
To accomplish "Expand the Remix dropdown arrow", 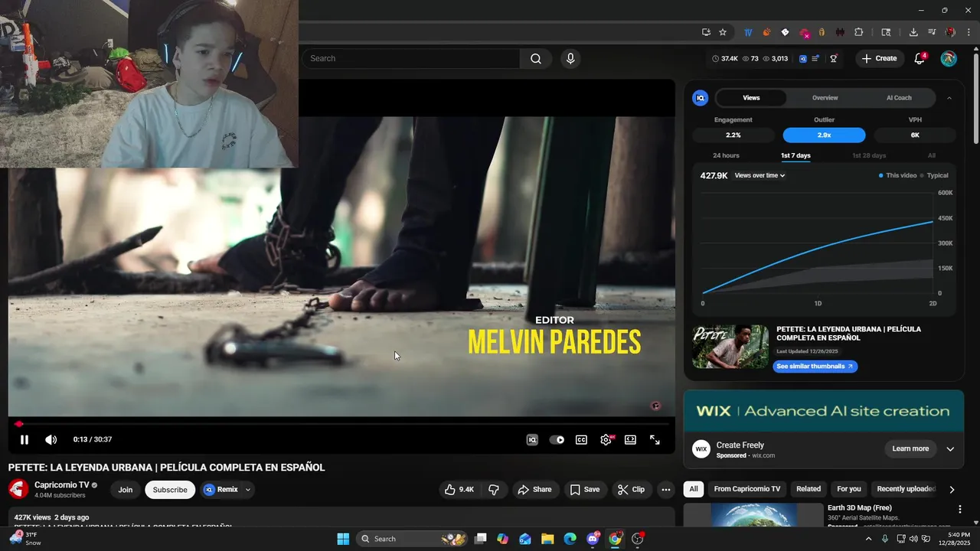I will [x=248, y=490].
